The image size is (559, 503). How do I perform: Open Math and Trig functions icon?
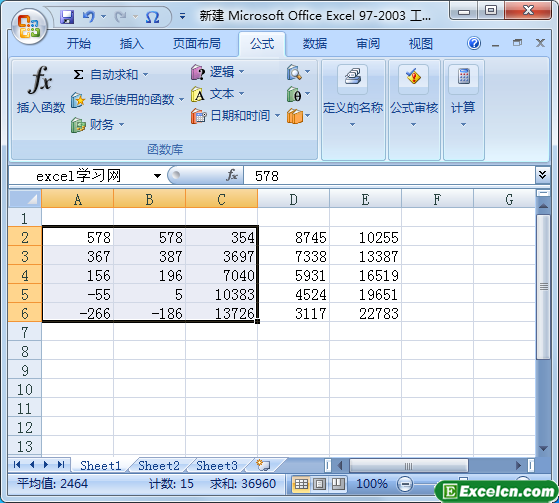tap(294, 94)
